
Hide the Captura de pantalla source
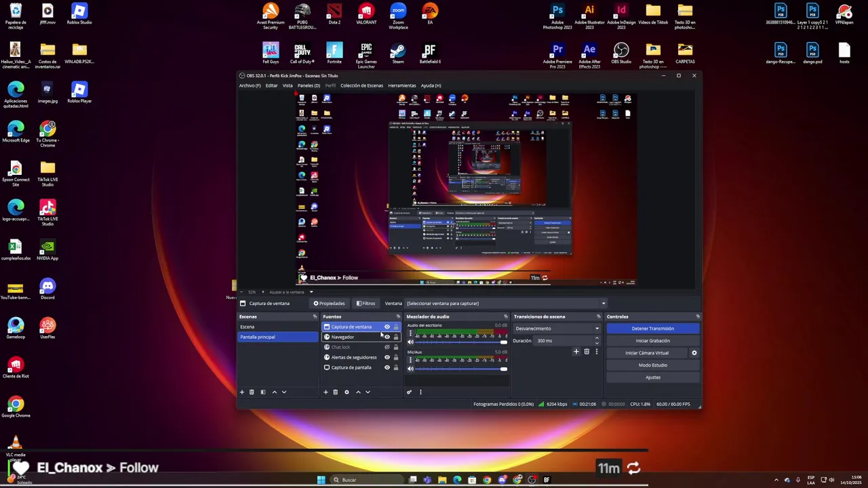pos(387,367)
